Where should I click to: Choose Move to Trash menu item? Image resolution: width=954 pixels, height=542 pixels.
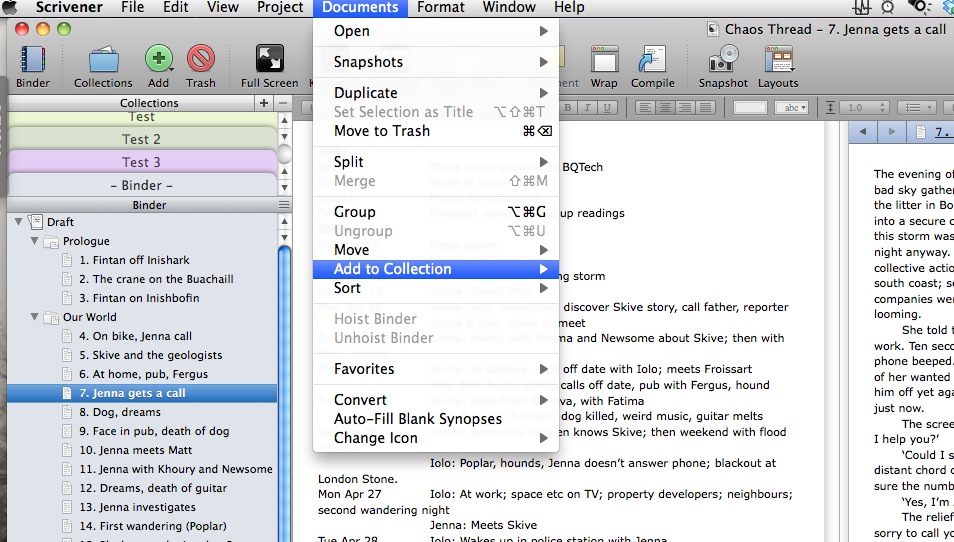click(436, 131)
